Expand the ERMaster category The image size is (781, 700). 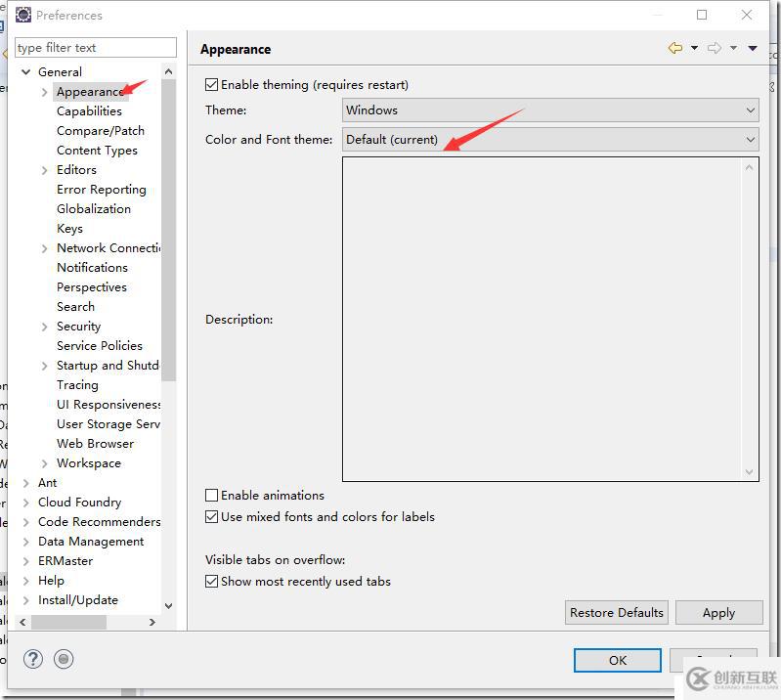pos(25,561)
